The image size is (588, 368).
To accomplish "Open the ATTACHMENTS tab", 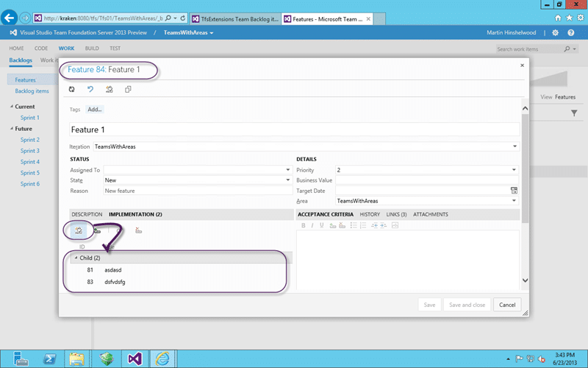I will tap(431, 214).
